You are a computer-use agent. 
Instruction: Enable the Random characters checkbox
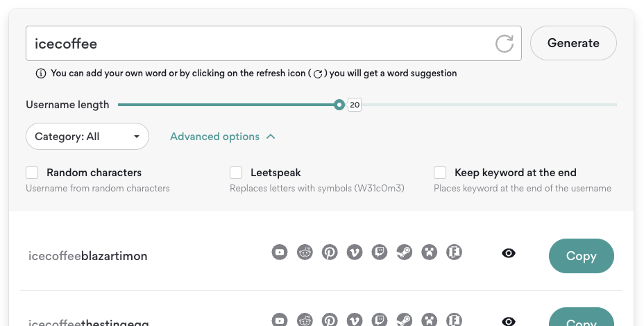coord(32,173)
